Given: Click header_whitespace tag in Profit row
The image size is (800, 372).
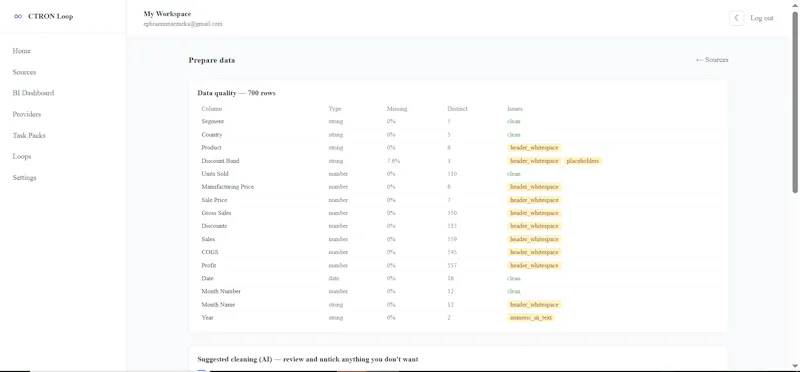Looking at the screenshot, I should pos(534,265).
